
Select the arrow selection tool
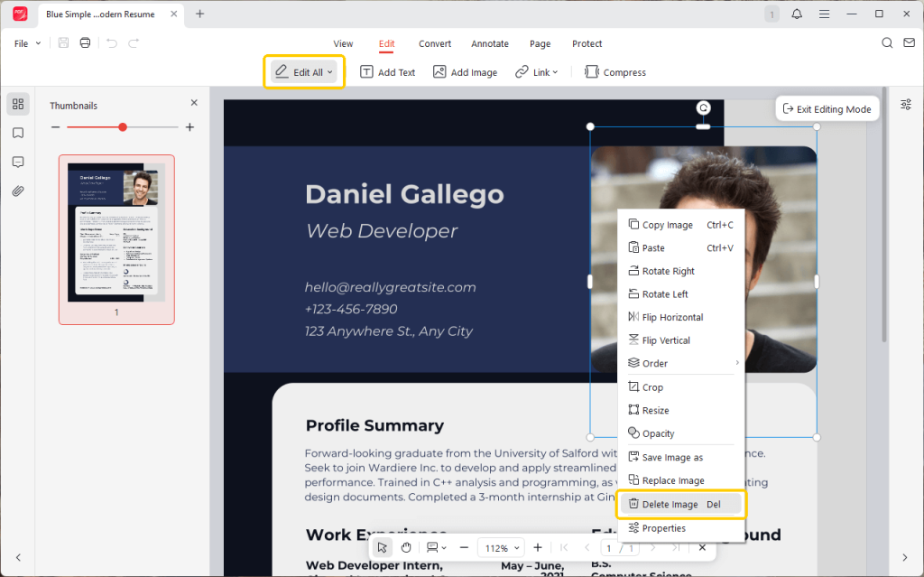point(382,547)
